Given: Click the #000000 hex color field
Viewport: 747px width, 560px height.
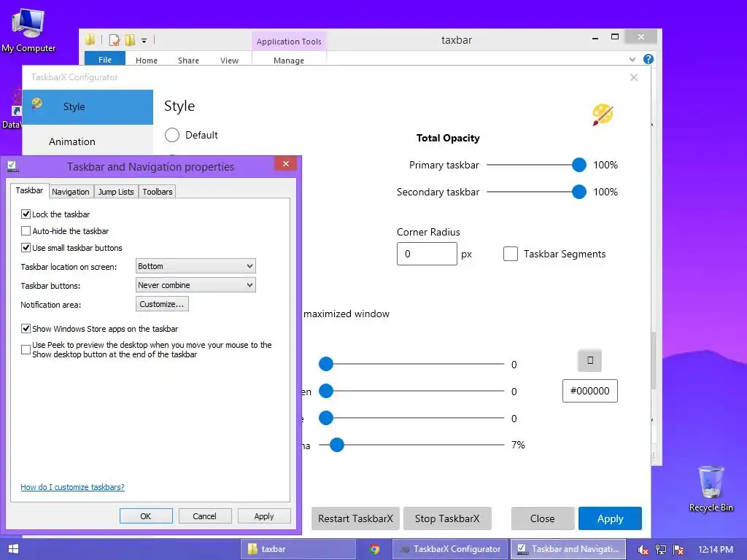Looking at the screenshot, I should click(x=589, y=391).
